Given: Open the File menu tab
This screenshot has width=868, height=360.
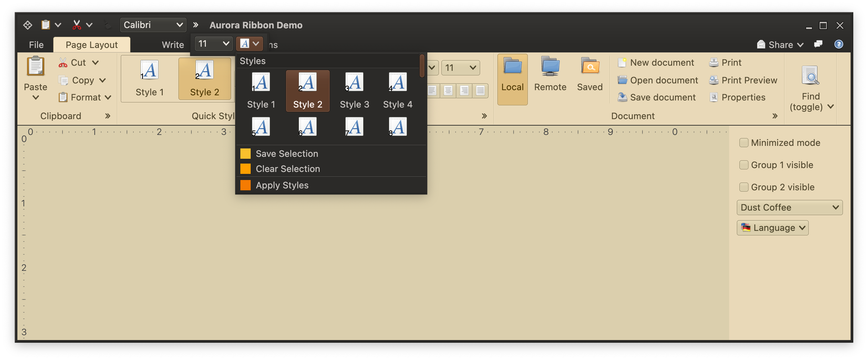Looking at the screenshot, I should (36, 45).
